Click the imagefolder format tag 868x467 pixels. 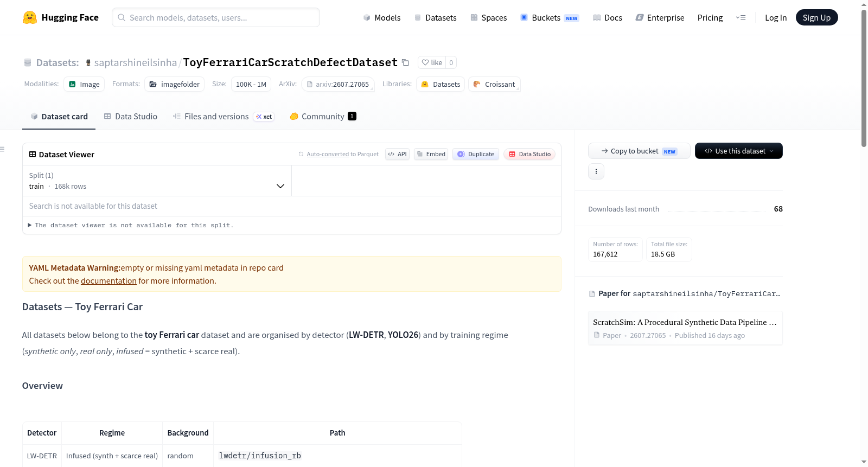pos(174,84)
